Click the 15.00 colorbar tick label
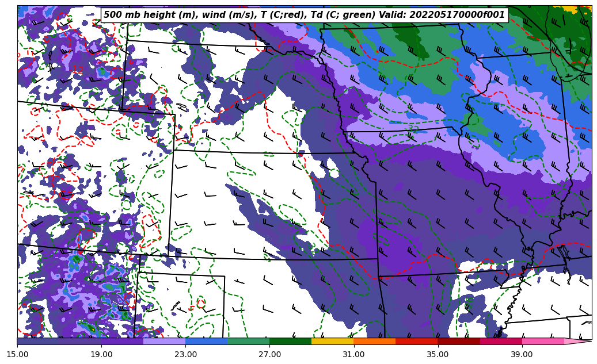 17,354
